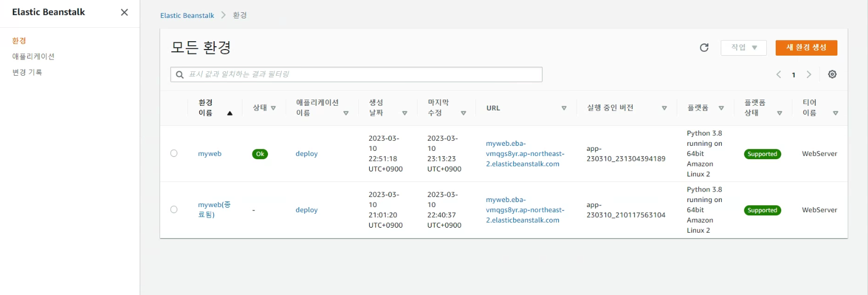Open URL of the running myweb environment
Image resolution: width=868 pixels, height=295 pixels.
click(x=525, y=154)
